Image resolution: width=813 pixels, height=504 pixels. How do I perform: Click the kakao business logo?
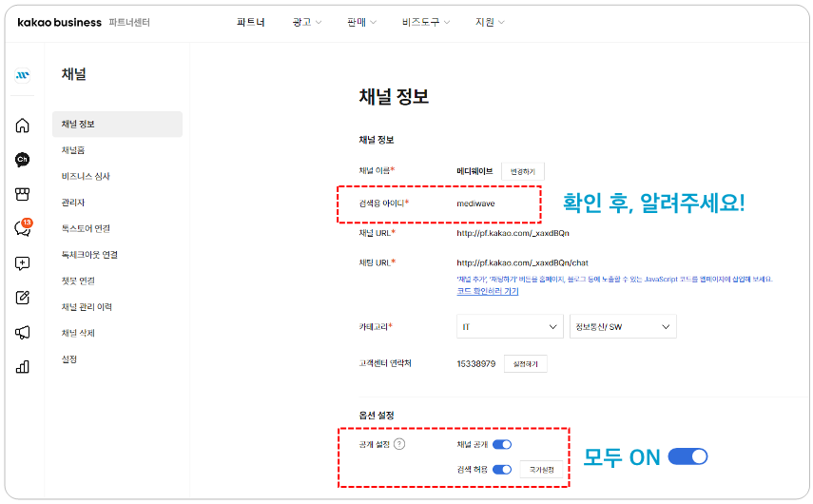coord(59,22)
